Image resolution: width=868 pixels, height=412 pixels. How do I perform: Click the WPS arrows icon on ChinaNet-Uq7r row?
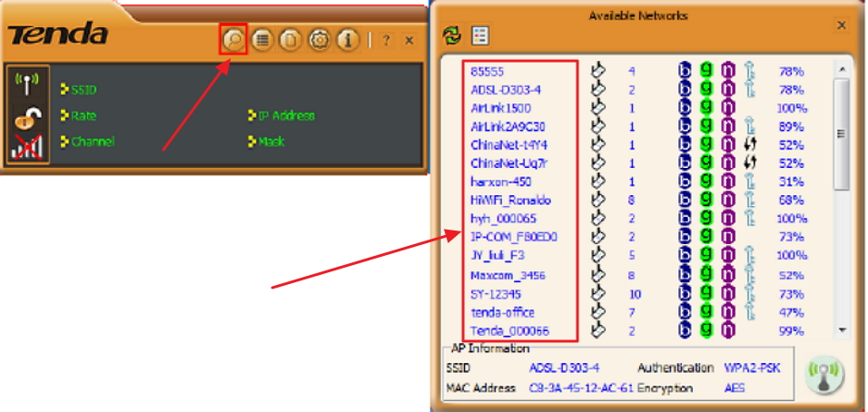pos(751,163)
